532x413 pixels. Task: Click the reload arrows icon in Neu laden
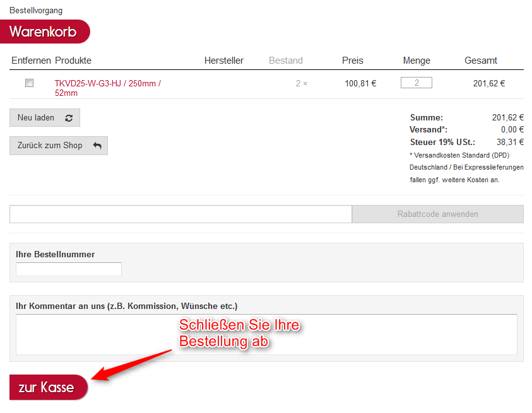[69, 118]
